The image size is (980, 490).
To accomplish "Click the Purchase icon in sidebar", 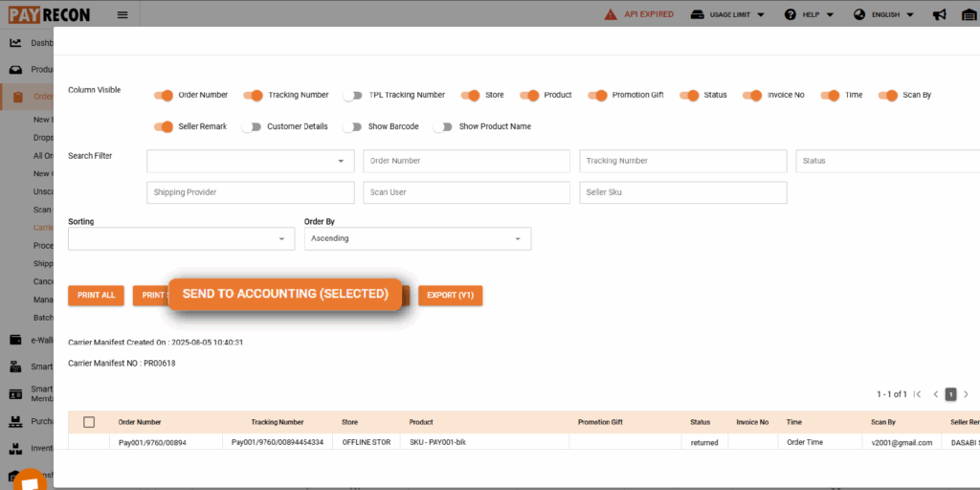I will 15,421.
